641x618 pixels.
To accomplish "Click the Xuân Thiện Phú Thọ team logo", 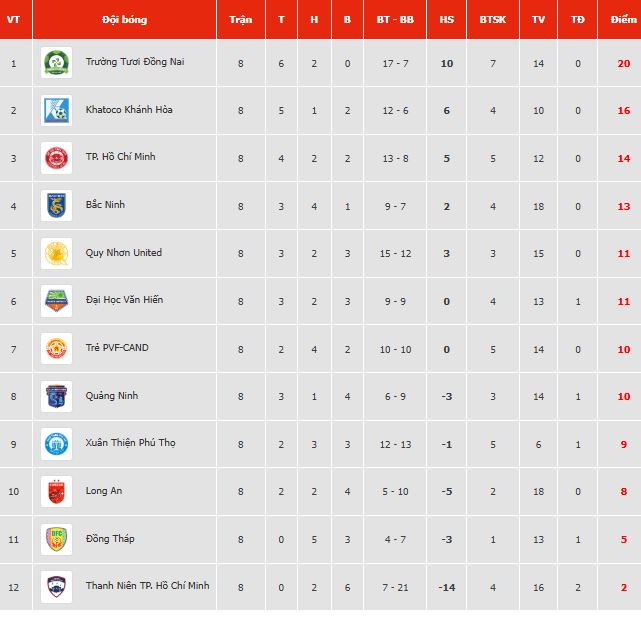I will click(56, 443).
